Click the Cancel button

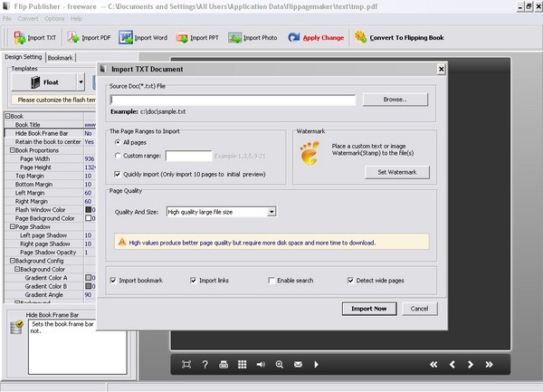[420, 309]
